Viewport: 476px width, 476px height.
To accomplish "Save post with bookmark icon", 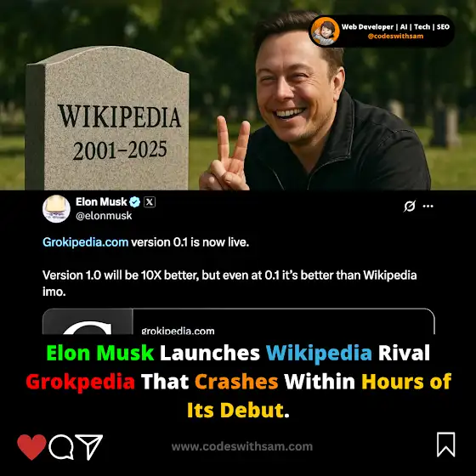I will pos(446,445).
